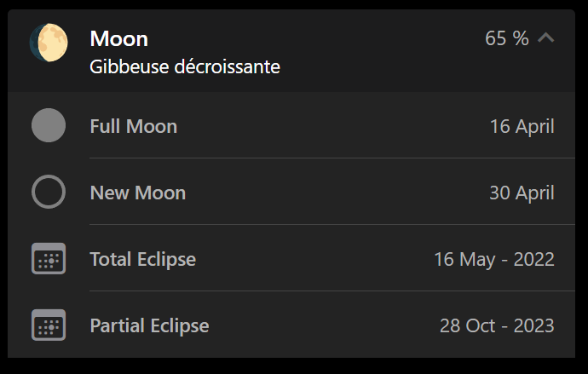This screenshot has height=374, width=588.
Task: Select the Total Eclipse label
Action: 142,259
